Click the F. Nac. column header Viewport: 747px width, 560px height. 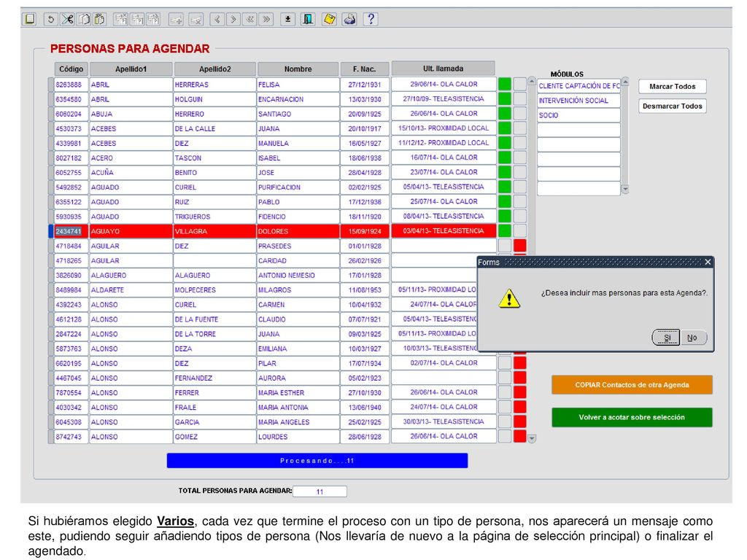365,69
